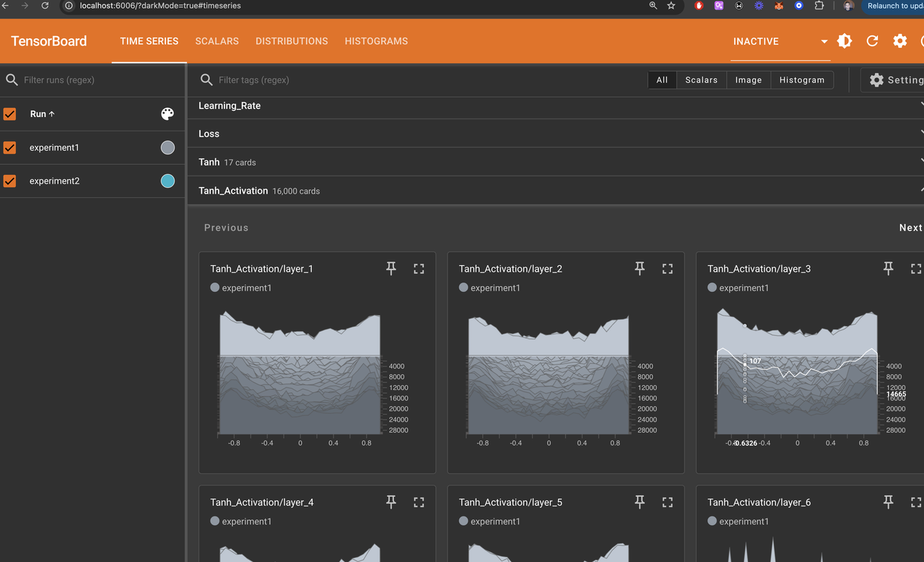This screenshot has height=562, width=924.
Task: Click the '16,000 cards' count text
Action: [x=296, y=191]
